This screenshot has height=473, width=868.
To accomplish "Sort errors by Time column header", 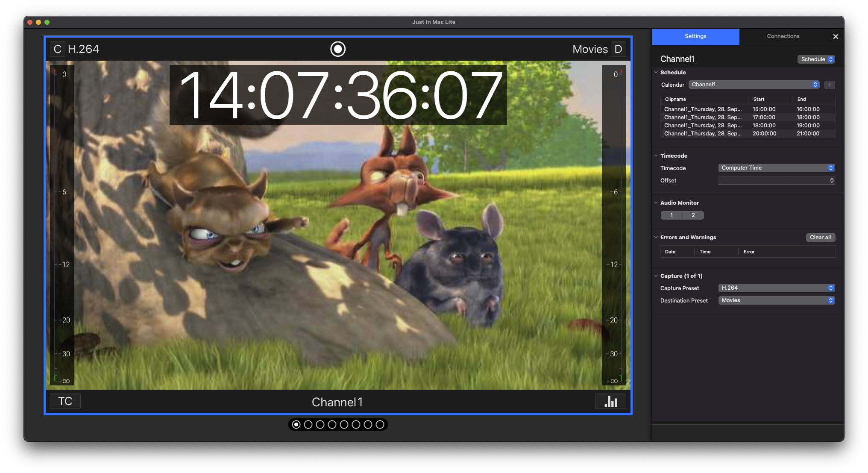I will click(716, 252).
